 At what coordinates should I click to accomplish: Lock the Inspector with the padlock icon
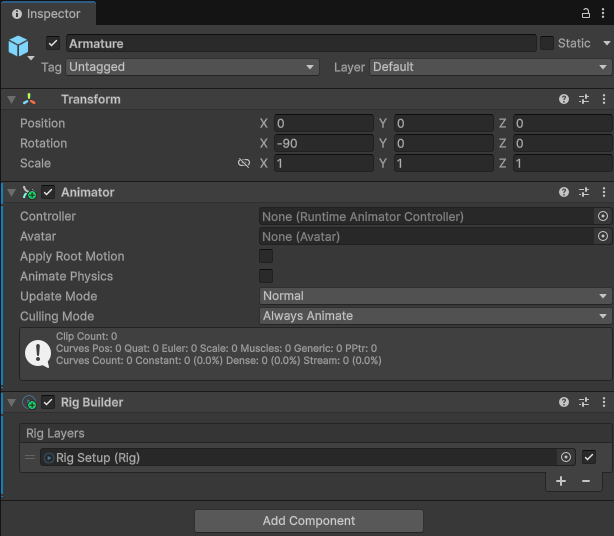pyautogui.click(x=585, y=14)
